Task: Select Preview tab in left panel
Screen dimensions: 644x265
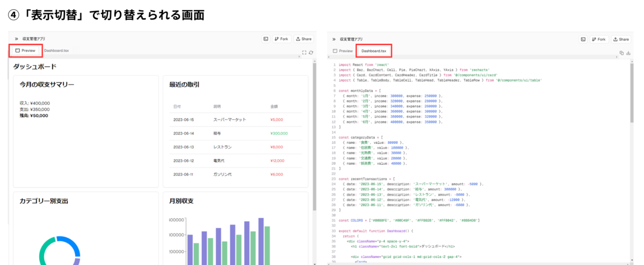Action: [25, 50]
